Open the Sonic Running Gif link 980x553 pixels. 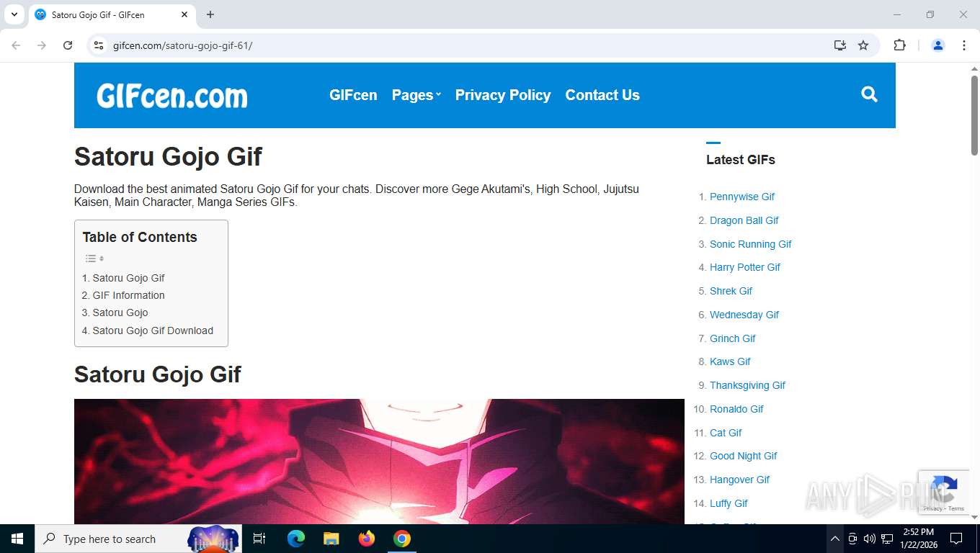[751, 244]
